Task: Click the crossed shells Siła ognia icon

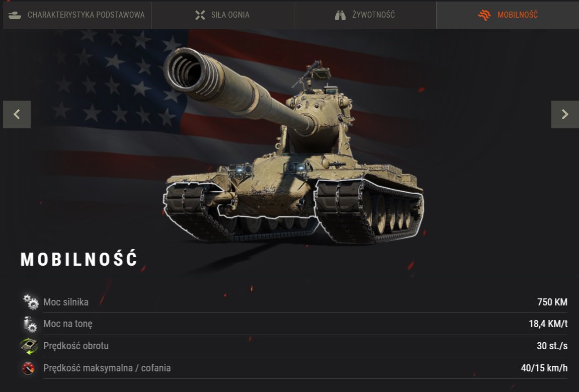Action: click(200, 15)
